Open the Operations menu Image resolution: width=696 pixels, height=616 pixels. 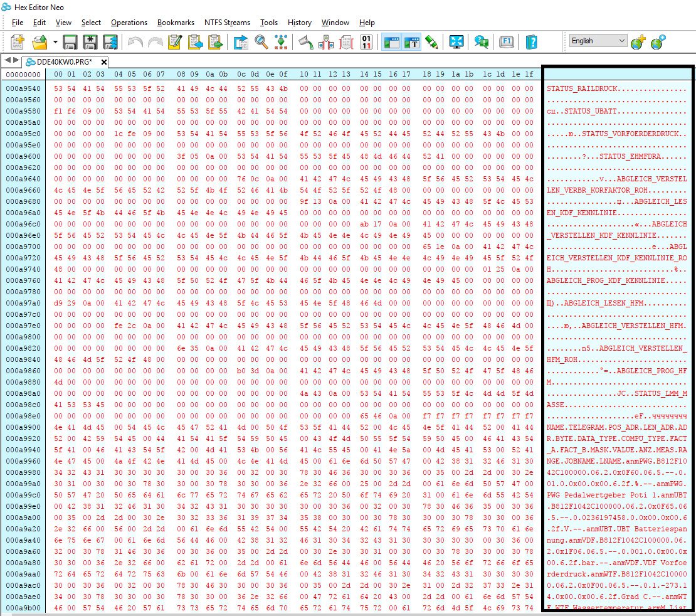pyautogui.click(x=129, y=23)
